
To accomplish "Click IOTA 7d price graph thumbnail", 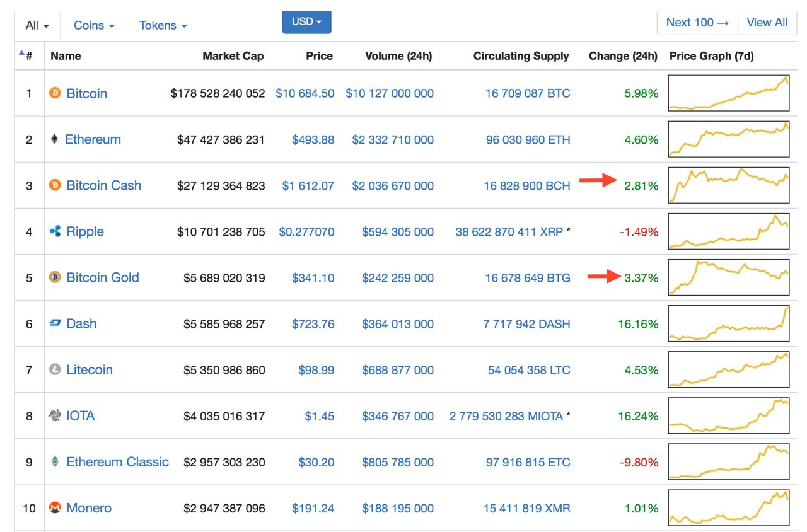I will (729, 415).
